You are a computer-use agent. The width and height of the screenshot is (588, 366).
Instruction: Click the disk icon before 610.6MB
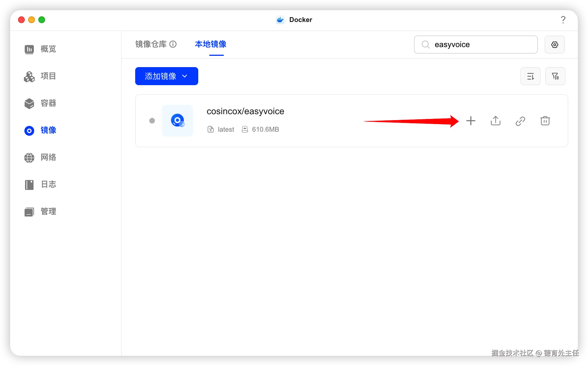[x=245, y=129]
